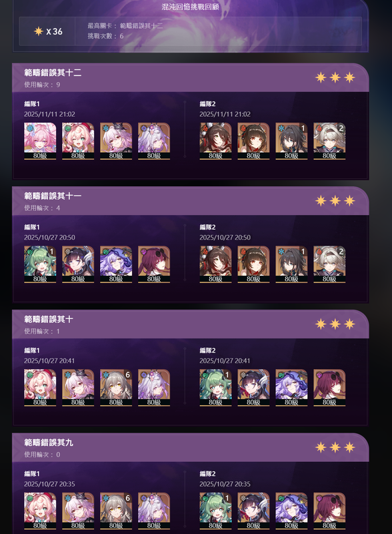Image resolution: width=392 pixels, height=534 pixels.
Task: Click the black-haired ice character with badge 1 in 範疇錯誤其十一
Action: coord(291,264)
